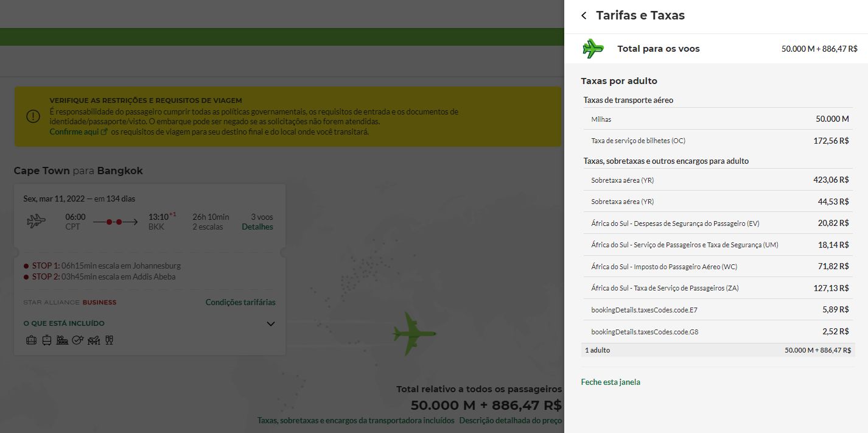Viewport: 868px width, 433px height.
Task: Click the warning exclamation icon in the yellow banner
Action: pyautogui.click(x=33, y=116)
